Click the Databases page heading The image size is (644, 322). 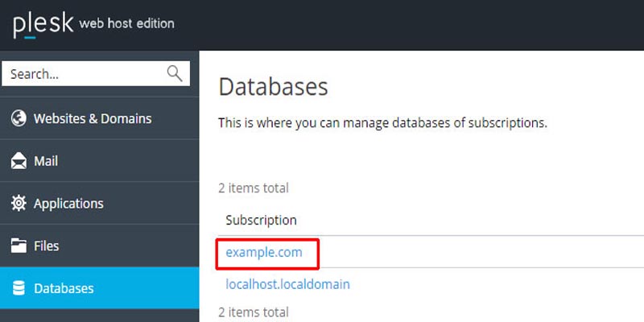tap(273, 87)
